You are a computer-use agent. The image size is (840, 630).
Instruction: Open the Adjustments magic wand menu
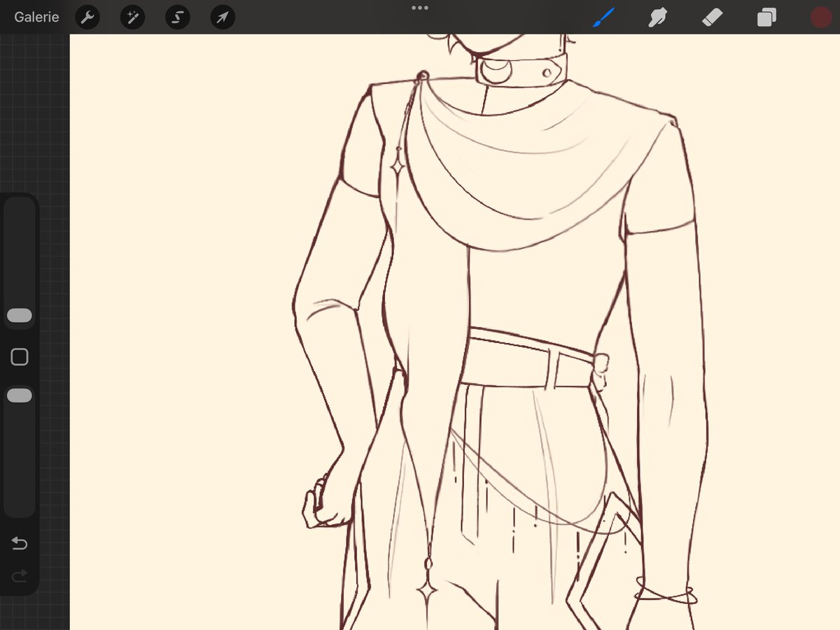click(x=132, y=17)
